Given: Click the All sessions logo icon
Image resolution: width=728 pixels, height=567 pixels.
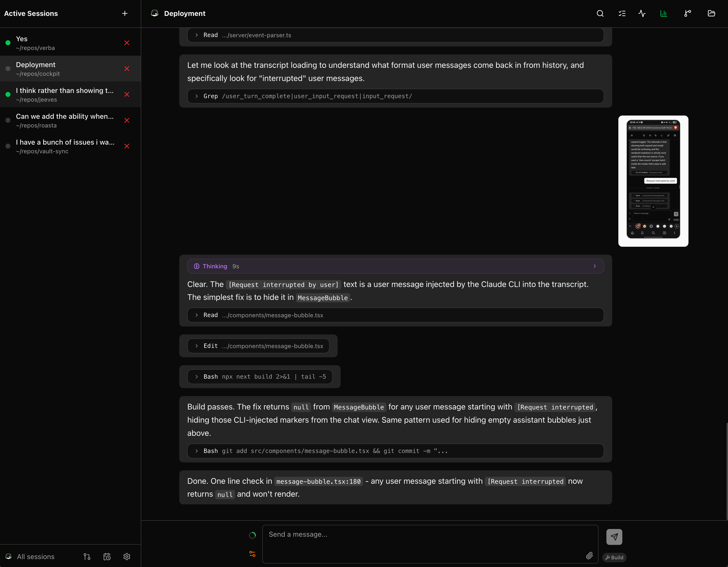Looking at the screenshot, I should click(x=9, y=556).
